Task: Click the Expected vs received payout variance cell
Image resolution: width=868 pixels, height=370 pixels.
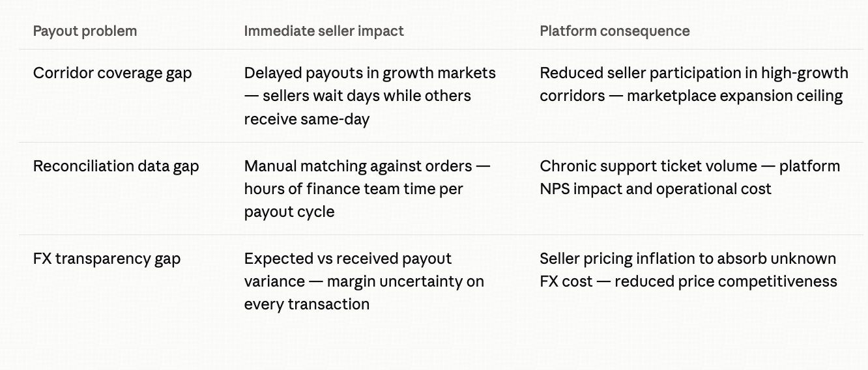Action: [364, 281]
